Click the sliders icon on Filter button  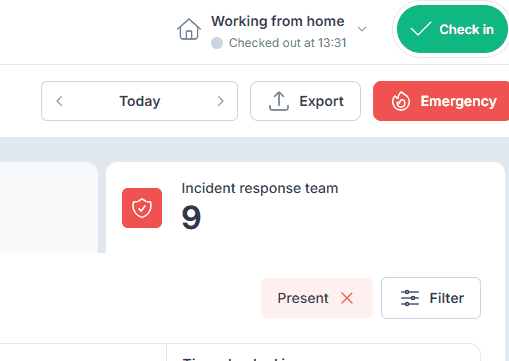coord(410,298)
